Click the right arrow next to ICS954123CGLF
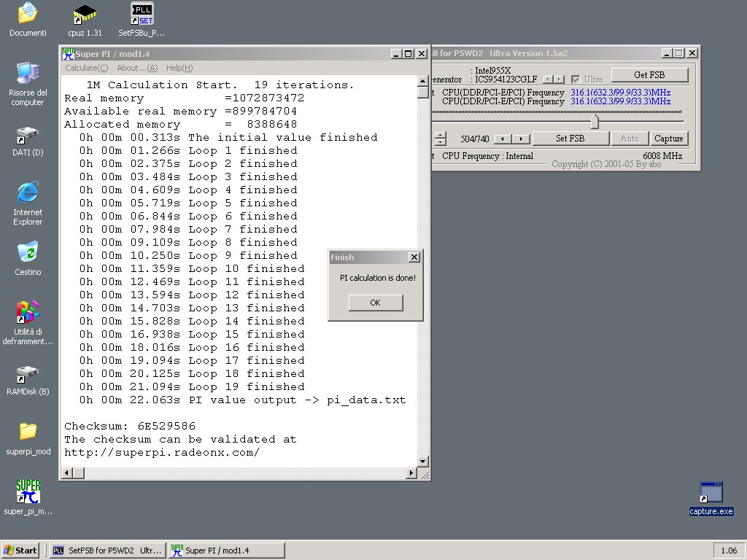Screen dimensions: 747x560 560,79
